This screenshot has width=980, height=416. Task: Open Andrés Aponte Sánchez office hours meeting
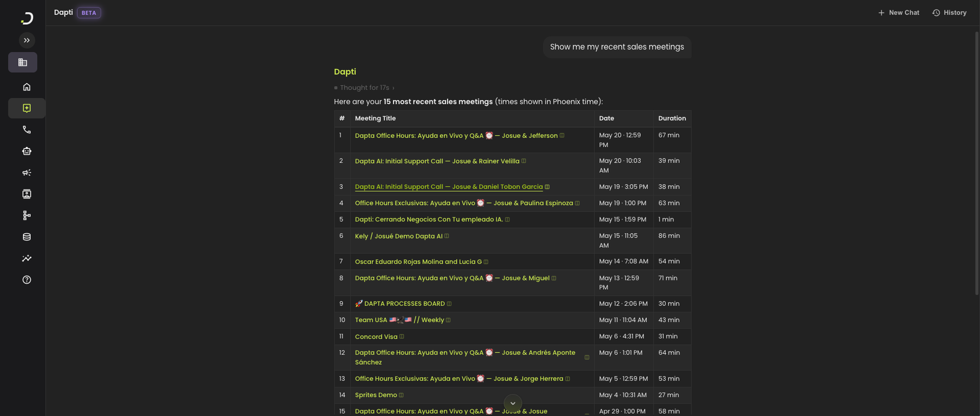click(x=465, y=358)
